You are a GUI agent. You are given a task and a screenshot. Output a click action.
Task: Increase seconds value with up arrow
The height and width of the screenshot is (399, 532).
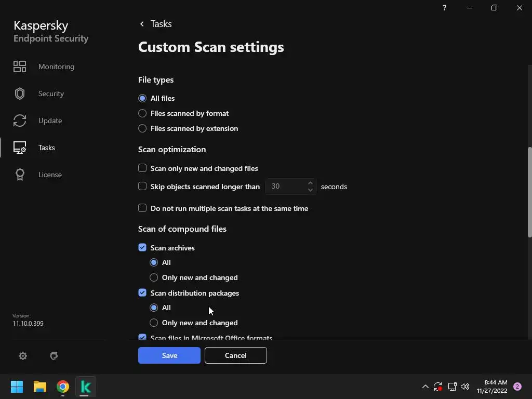310,183
